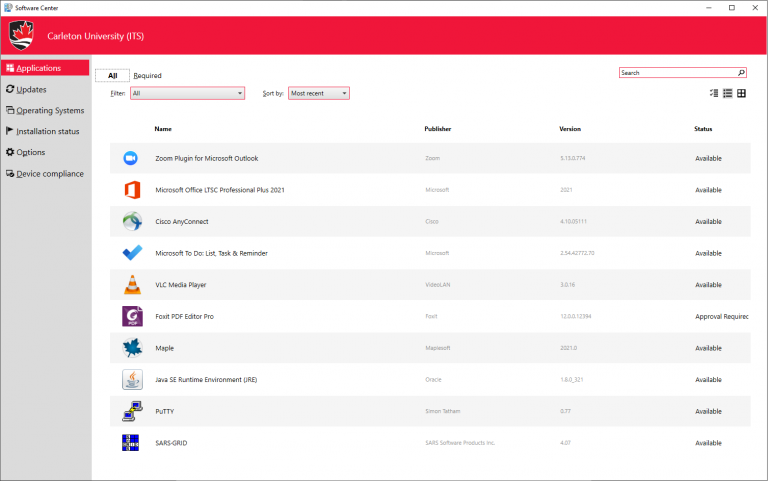This screenshot has height=481, width=768.
Task: Click the VLC Media Player cone icon
Action: click(x=132, y=285)
